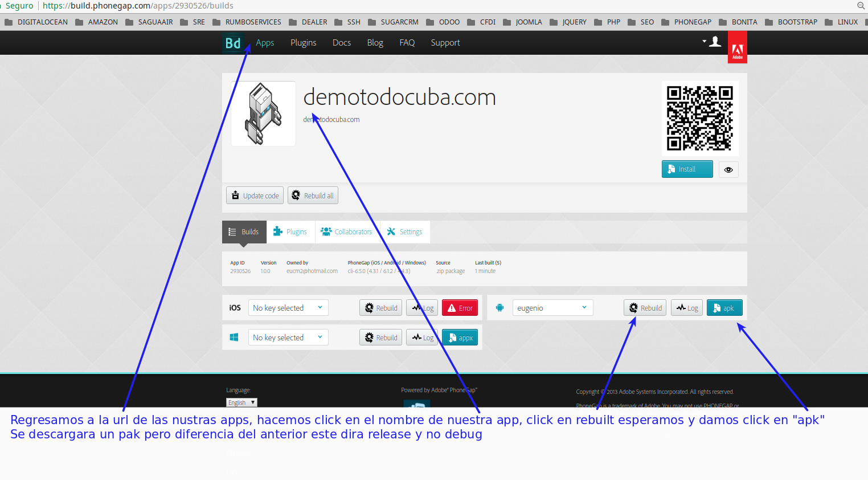Click Log in the Android row
The width and height of the screenshot is (868, 480).
click(687, 308)
